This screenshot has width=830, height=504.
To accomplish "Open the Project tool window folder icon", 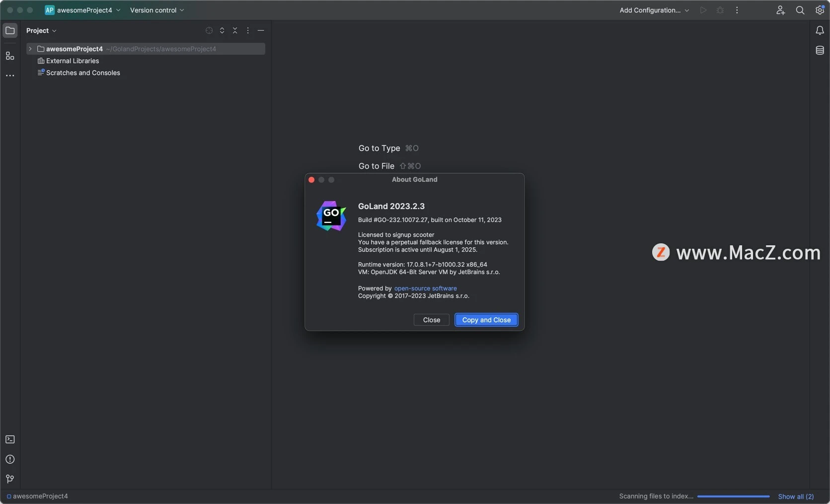I will (10, 30).
